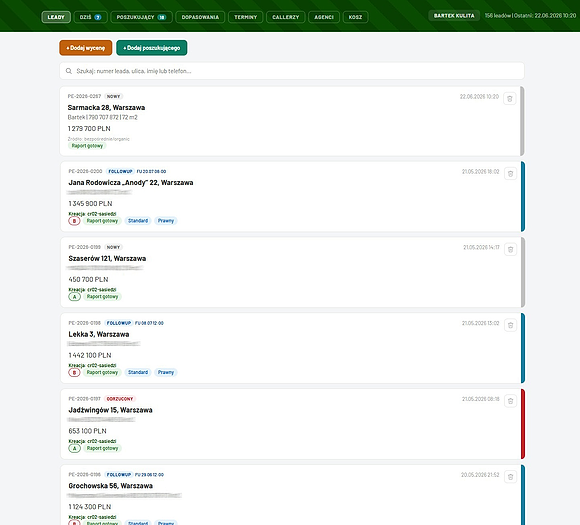Click the B grade badge on Lekka 3

click(x=74, y=373)
